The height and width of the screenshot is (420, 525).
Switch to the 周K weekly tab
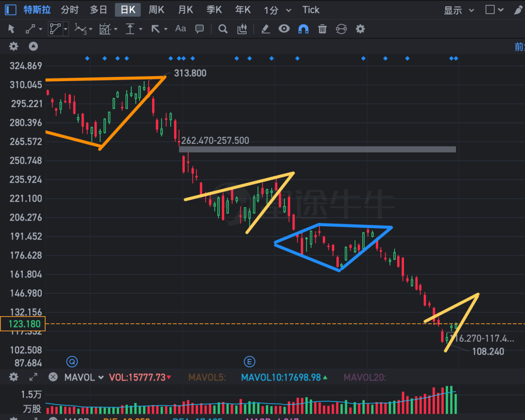(x=157, y=10)
